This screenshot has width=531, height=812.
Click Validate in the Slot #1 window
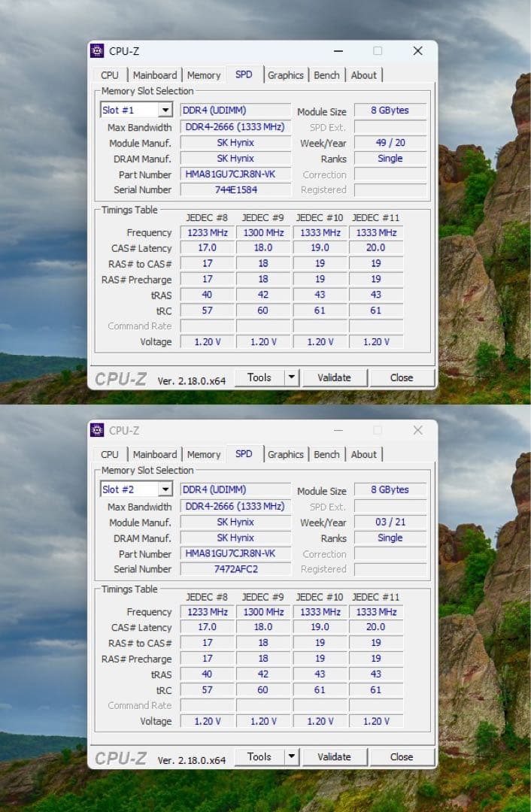[x=334, y=377]
